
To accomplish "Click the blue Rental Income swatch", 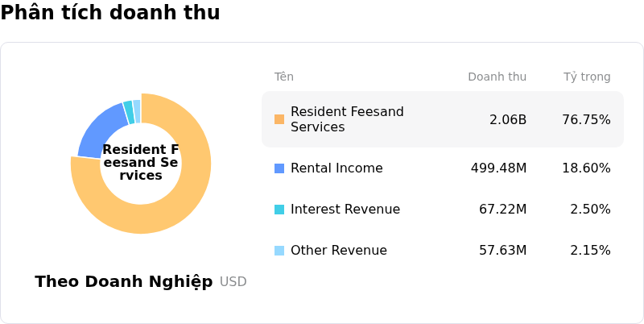I will click(x=279, y=168).
